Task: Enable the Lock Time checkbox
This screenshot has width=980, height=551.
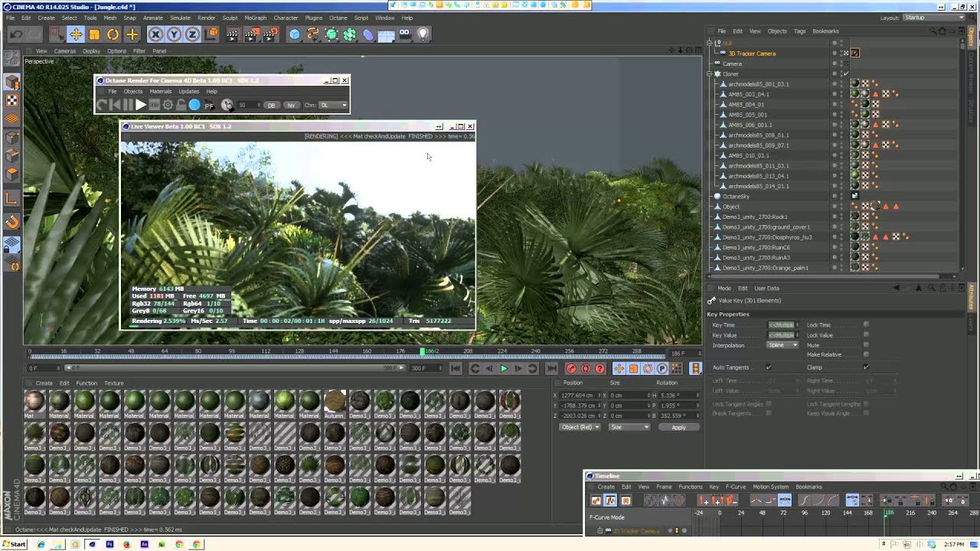Action: pos(866,324)
